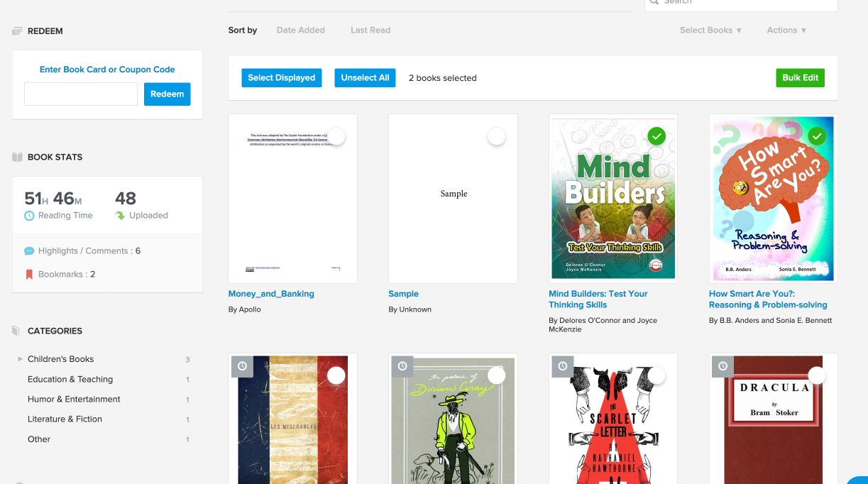Open the Literature & Fiction category
The height and width of the screenshot is (484, 868).
pyautogui.click(x=65, y=419)
